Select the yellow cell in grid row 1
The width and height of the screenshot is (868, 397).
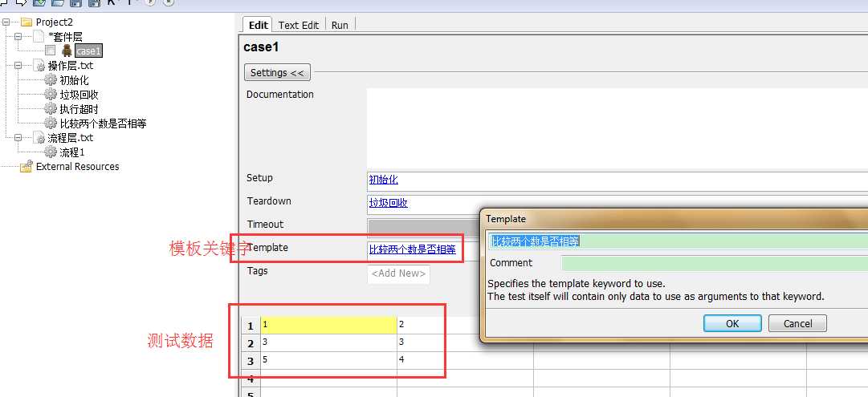(329, 325)
